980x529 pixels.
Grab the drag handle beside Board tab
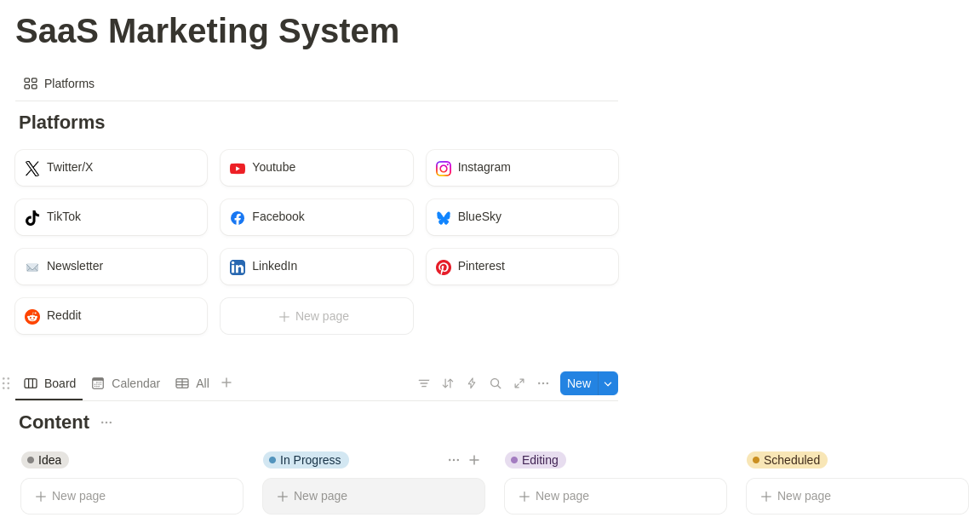coord(6,383)
